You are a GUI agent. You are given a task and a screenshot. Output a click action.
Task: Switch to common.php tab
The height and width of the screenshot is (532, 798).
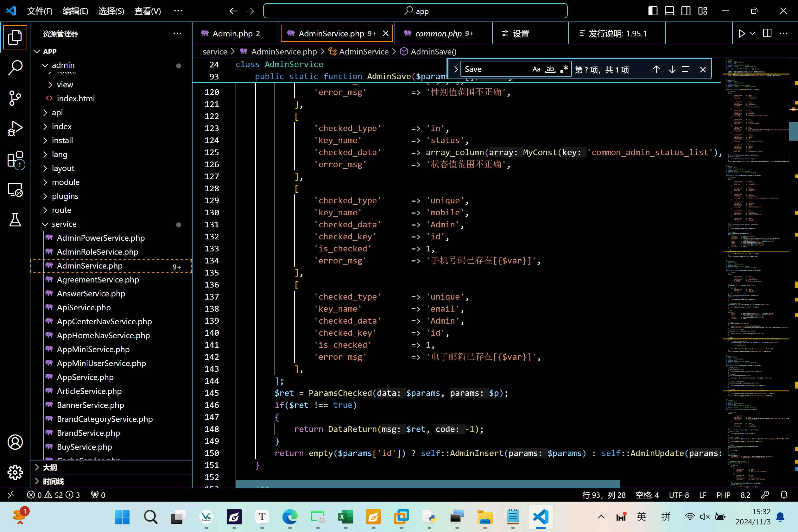[444, 33]
